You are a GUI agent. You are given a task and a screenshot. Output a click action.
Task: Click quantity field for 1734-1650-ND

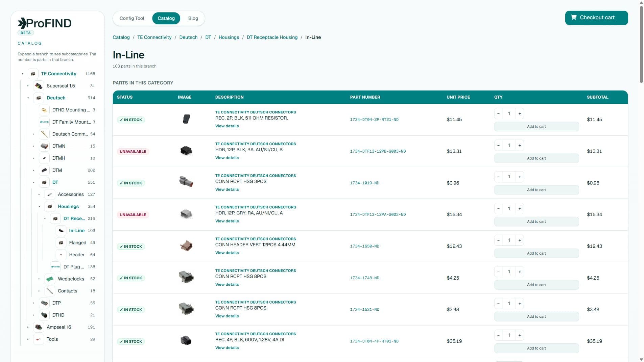point(509,240)
